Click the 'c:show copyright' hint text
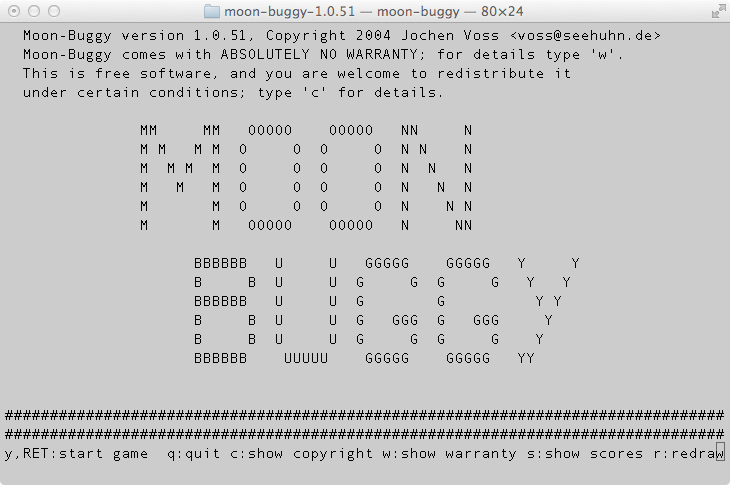This screenshot has height=485, width=730. [301, 453]
